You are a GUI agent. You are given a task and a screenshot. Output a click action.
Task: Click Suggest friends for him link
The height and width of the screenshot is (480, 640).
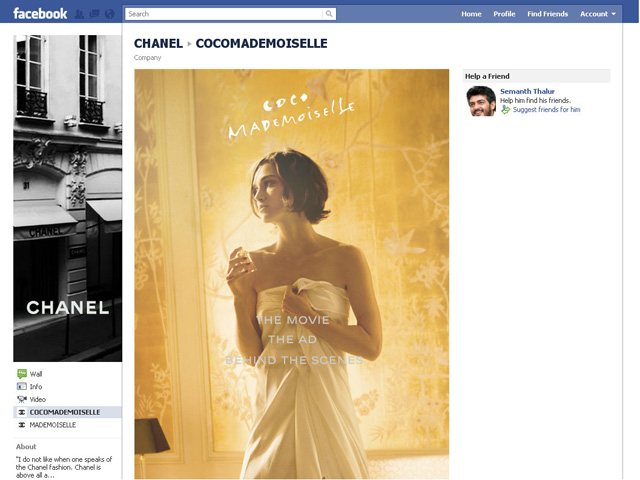[x=547, y=109]
